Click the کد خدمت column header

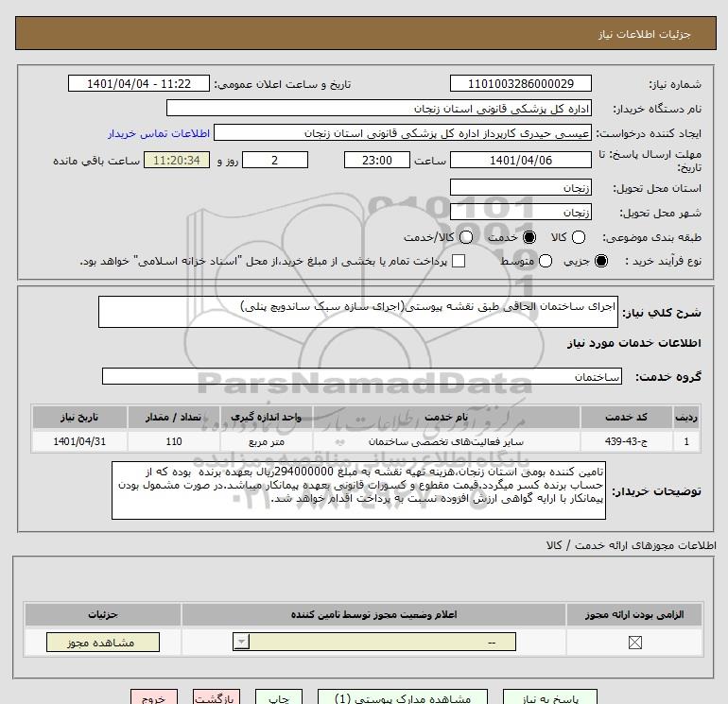coord(626,417)
